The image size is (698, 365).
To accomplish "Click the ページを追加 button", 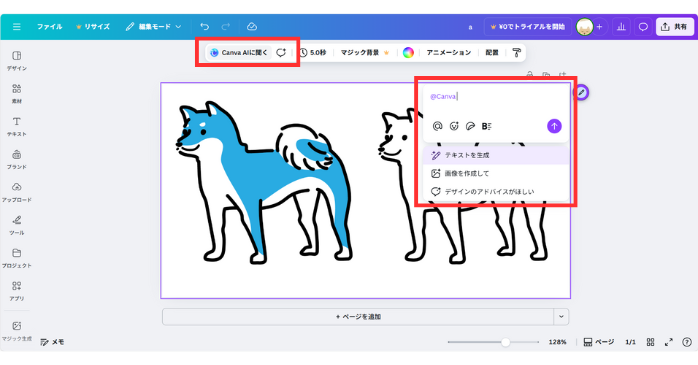I will (358, 317).
